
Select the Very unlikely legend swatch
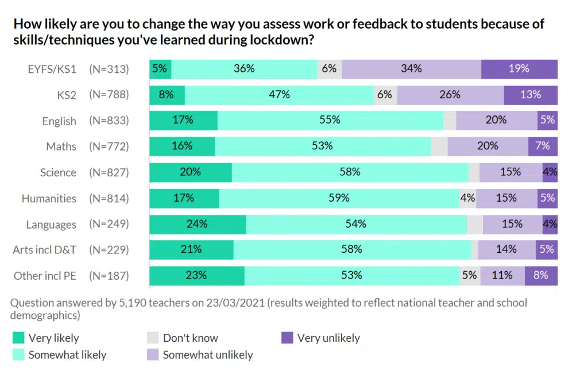point(286,338)
